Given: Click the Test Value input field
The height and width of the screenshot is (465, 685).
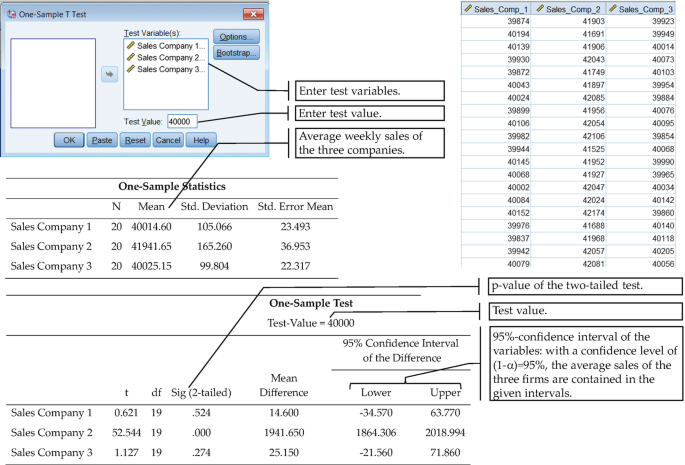Looking at the screenshot, I should tap(182, 122).
